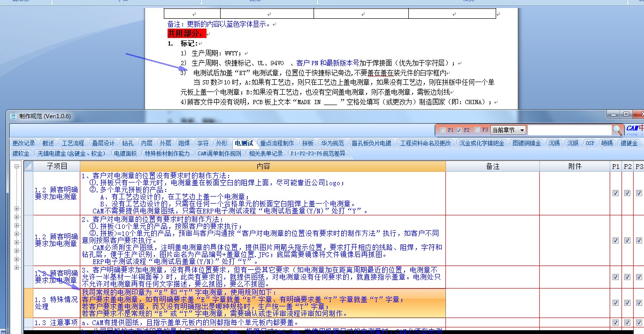This screenshot has height=334, width=644.
Task: Select the 沉锡 tab
Action: (554, 143)
